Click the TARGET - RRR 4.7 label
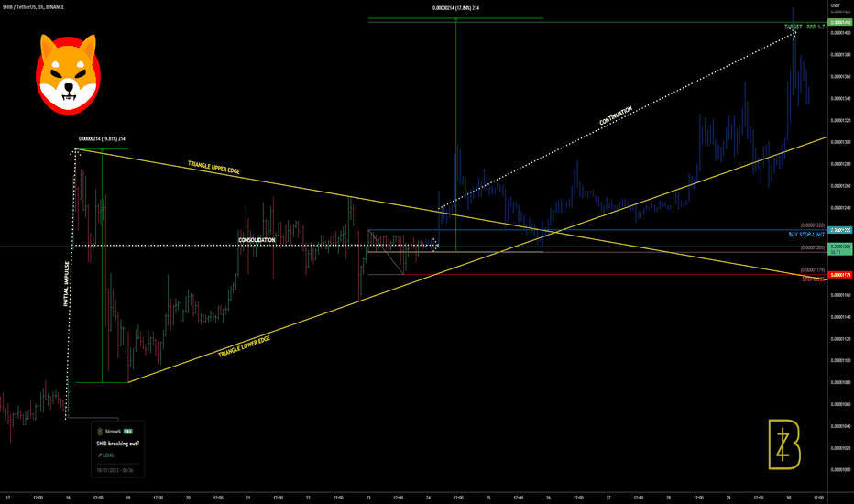This screenshot has height=504, width=854. coord(805,27)
